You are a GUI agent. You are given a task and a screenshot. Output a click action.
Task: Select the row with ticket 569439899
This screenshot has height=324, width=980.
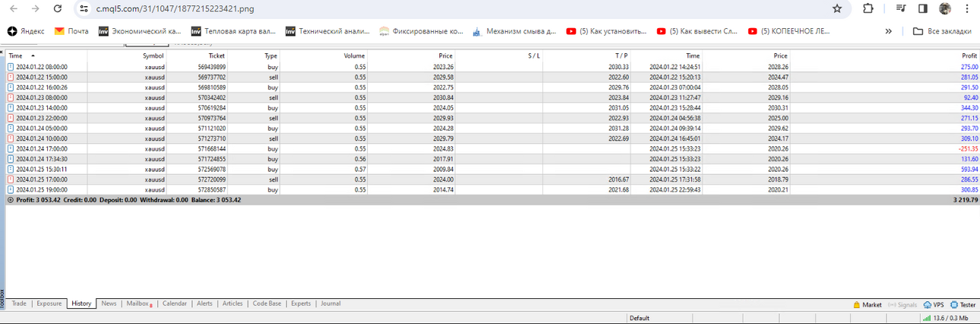(492, 67)
